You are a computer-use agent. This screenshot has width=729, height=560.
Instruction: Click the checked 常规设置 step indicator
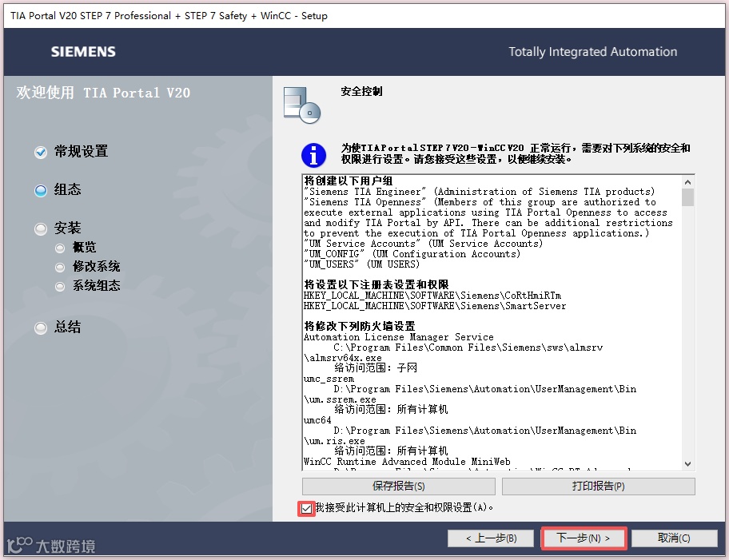tap(41, 152)
